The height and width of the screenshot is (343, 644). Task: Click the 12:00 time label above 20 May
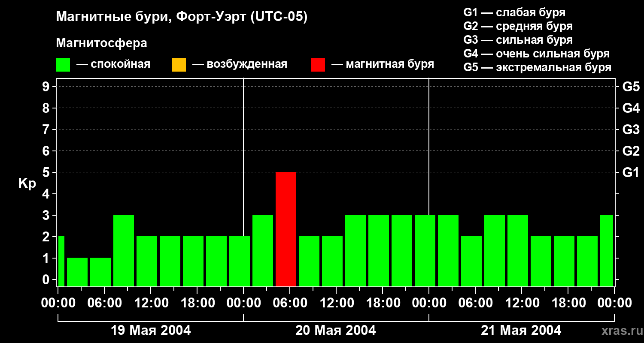click(336, 303)
